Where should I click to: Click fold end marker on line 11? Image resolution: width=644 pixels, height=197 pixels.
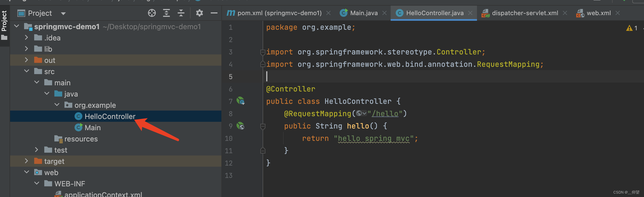coord(263,150)
